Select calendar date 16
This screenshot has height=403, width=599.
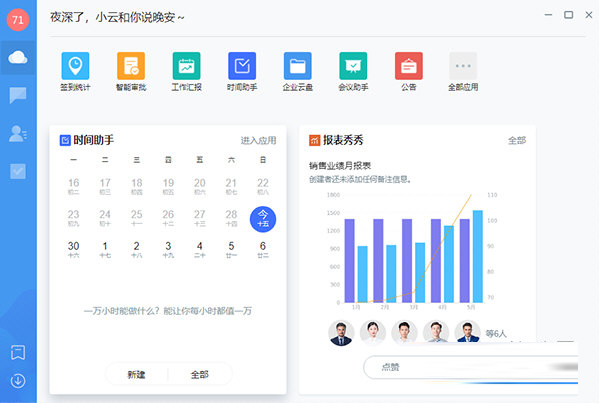[73, 186]
